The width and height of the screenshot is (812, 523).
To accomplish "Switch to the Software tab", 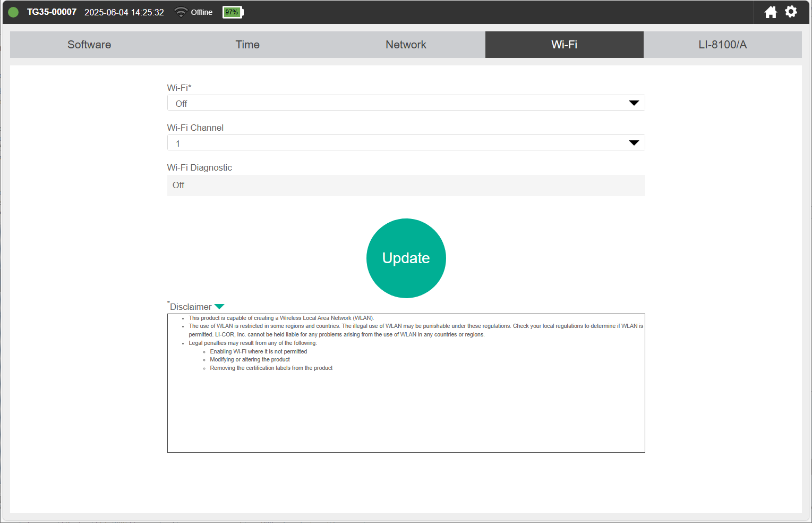I will click(89, 45).
